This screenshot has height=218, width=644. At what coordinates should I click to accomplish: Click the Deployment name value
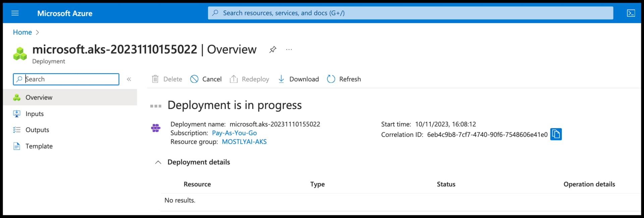coord(275,124)
